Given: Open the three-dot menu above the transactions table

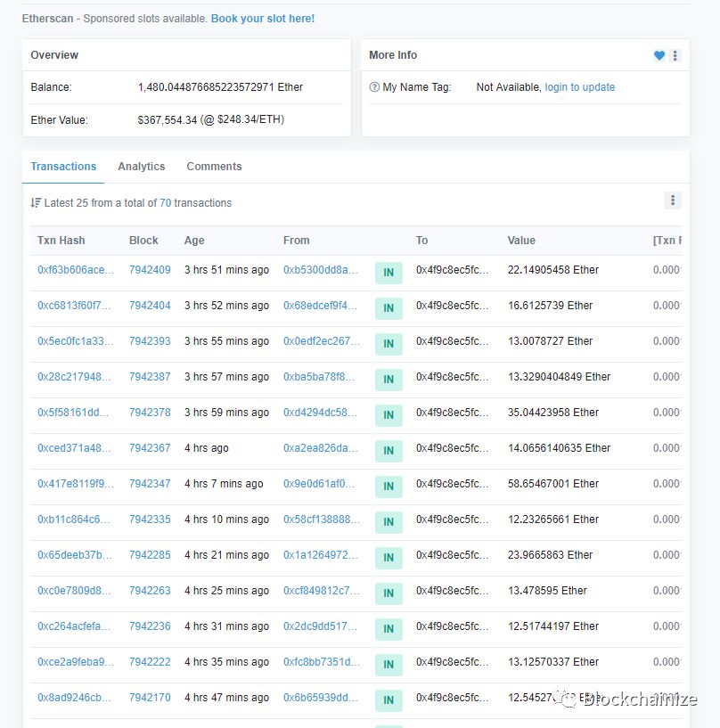Looking at the screenshot, I should (x=673, y=200).
